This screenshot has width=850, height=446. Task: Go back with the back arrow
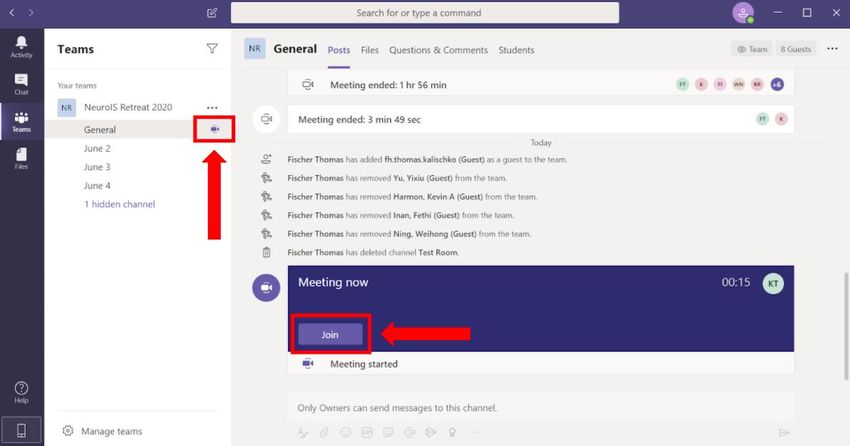click(12, 12)
